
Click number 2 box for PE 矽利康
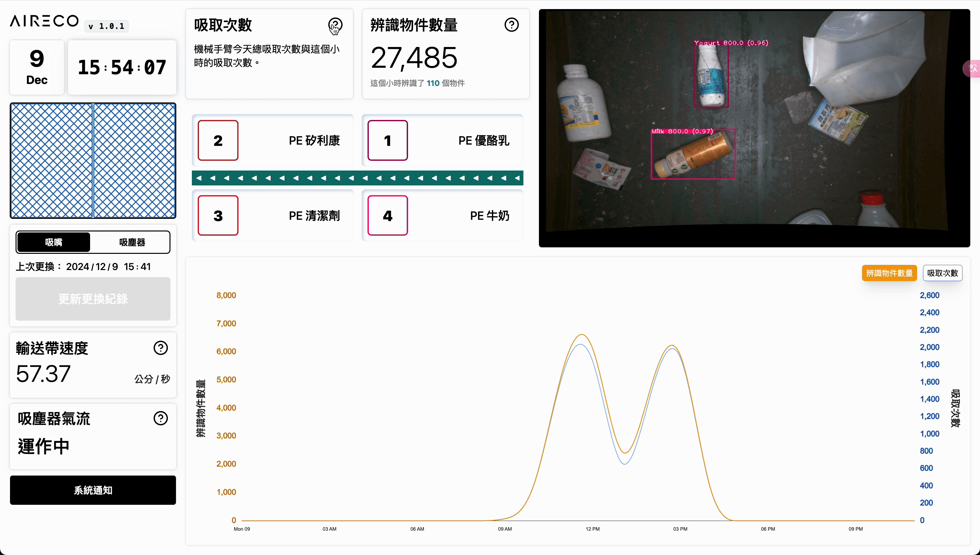[x=218, y=140]
